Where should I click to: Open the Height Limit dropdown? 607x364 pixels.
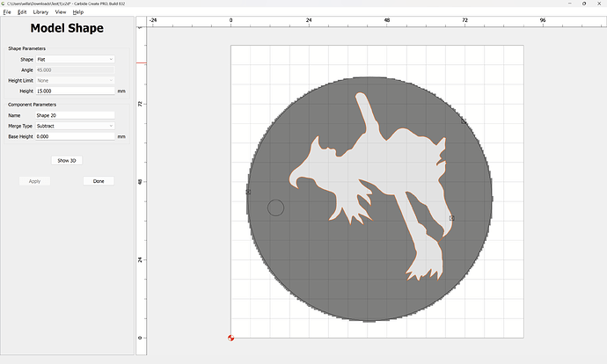point(75,81)
